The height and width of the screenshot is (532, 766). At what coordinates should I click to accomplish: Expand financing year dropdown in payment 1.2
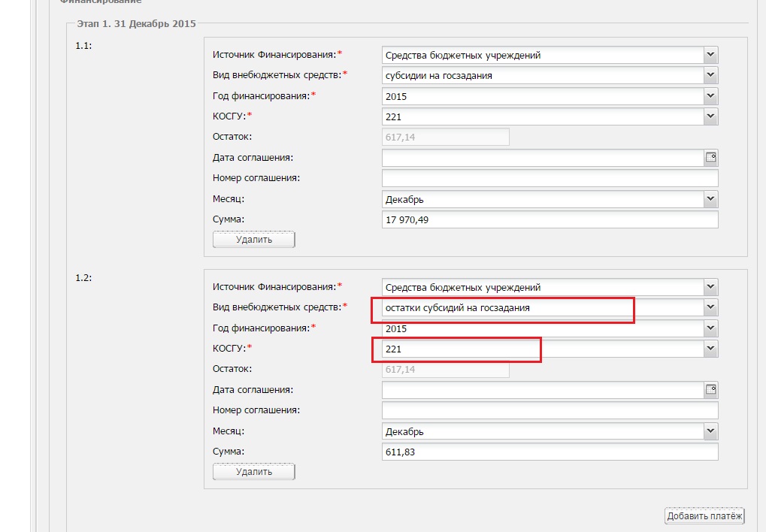click(x=710, y=328)
